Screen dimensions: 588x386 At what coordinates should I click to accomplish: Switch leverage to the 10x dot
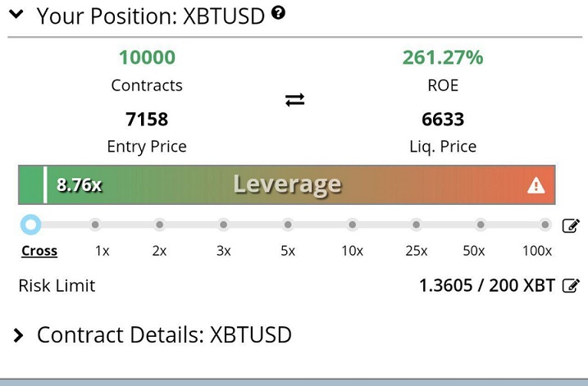(x=352, y=225)
